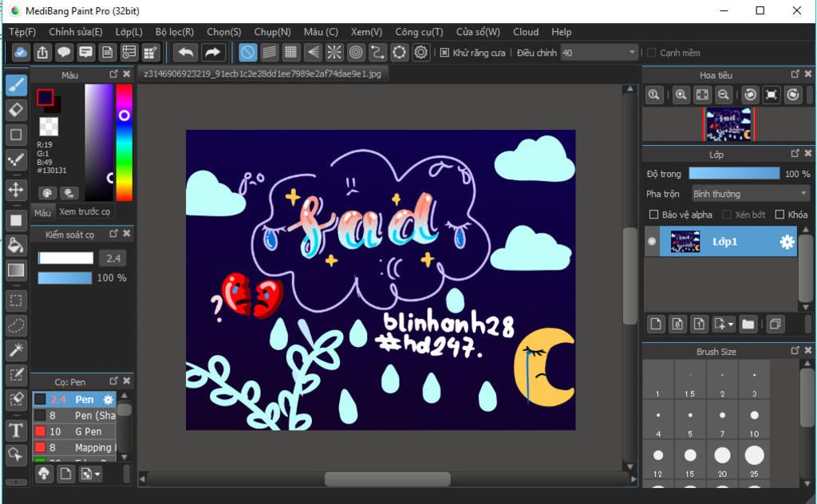This screenshot has height=504, width=817.
Task: Click the Redo arrow in toolbar
Action: coord(212,52)
